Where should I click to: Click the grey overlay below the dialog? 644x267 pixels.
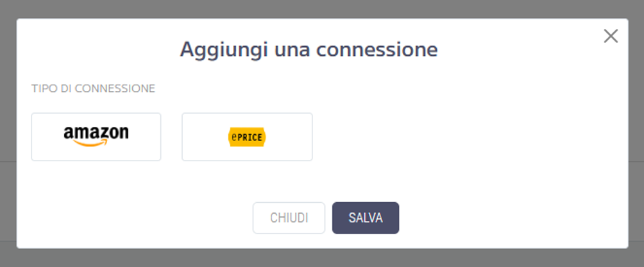coord(322,258)
